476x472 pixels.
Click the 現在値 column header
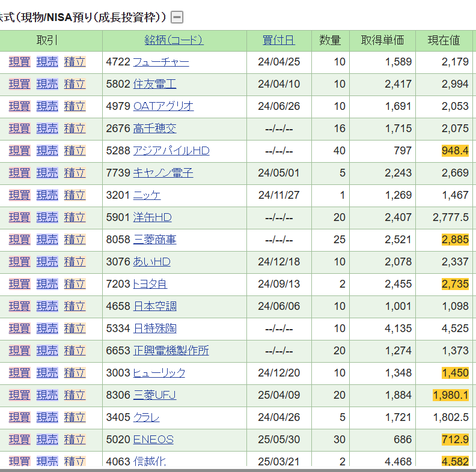pos(444,40)
